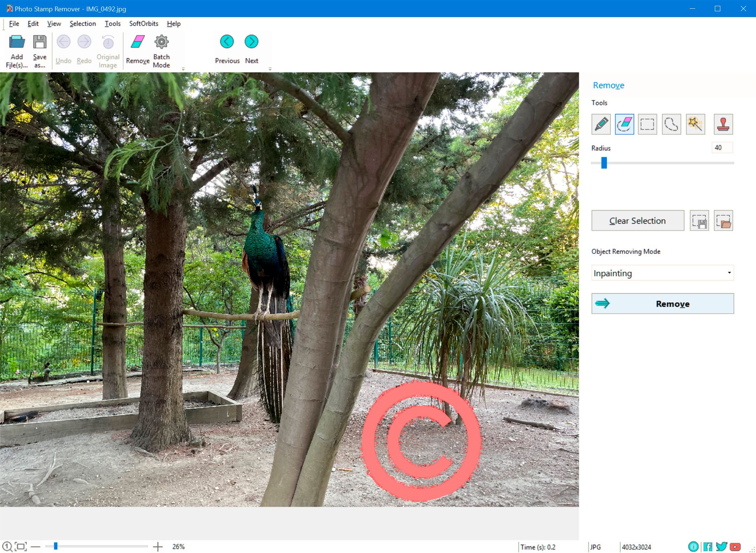The width and height of the screenshot is (756, 553).
Task: Click Original Image to preview source
Action: pos(107,50)
